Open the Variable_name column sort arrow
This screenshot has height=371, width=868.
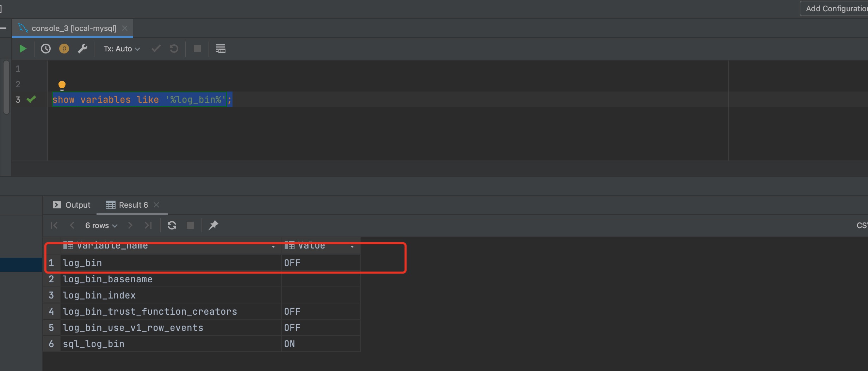point(273,246)
